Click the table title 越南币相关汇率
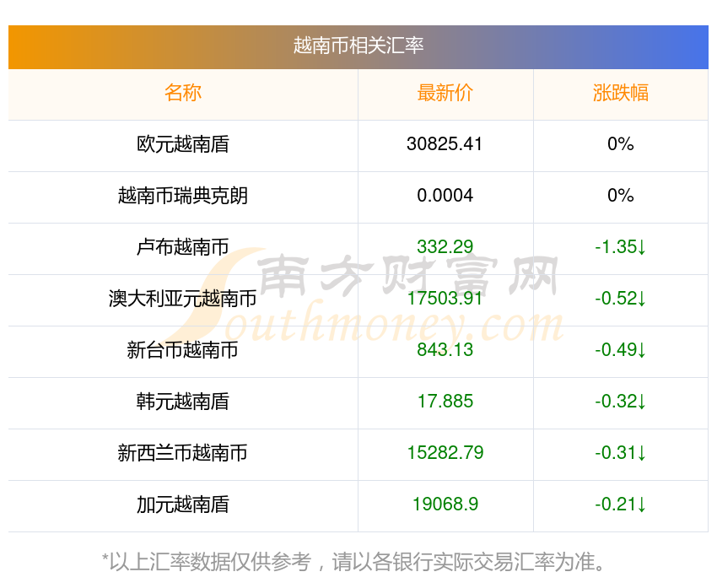The height and width of the screenshot is (588, 717). pyautogui.click(x=358, y=46)
